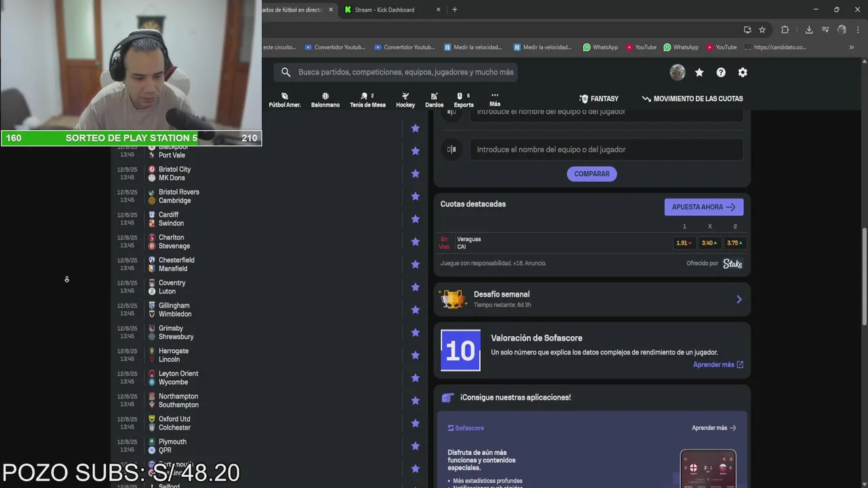Open the Chrome extensions puzzle icon
Viewport: 868px width, 488px height.
[x=785, y=30]
